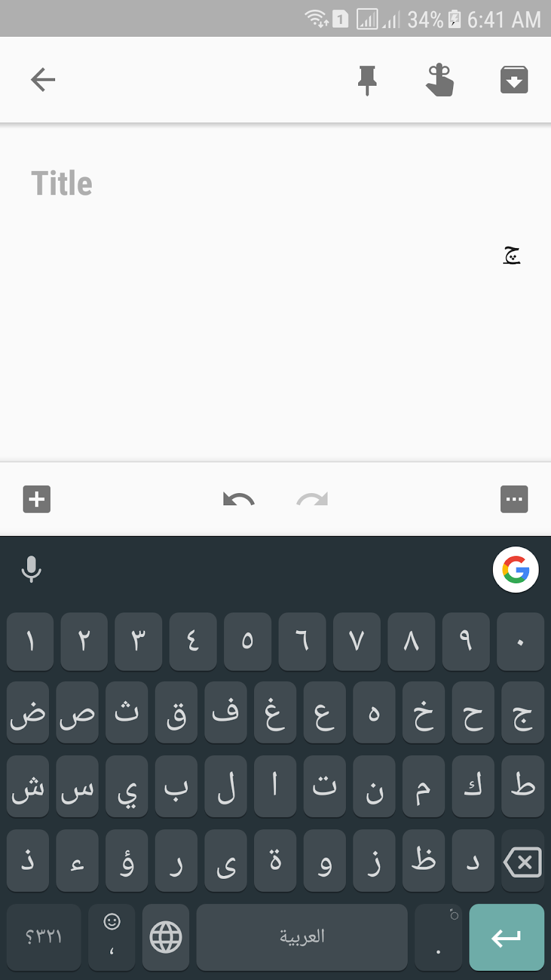Tap the Arabic numeral ٥ key

click(x=247, y=641)
